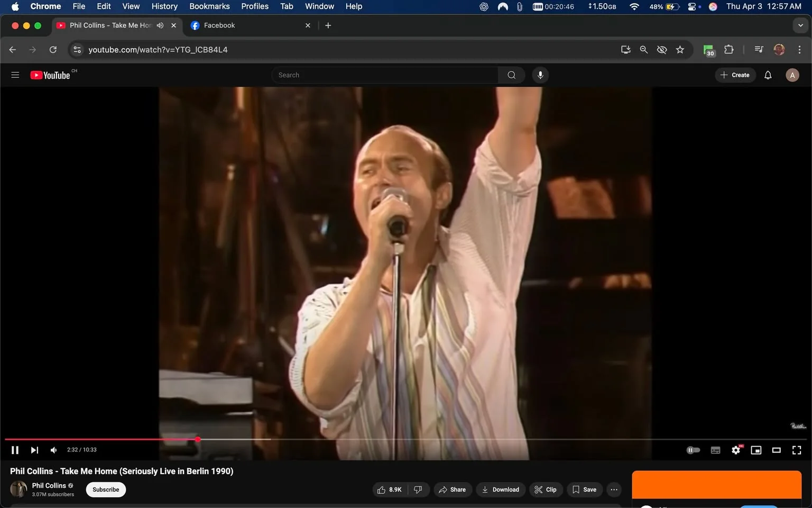Open Phil Collins channel name link
This screenshot has height=508, width=812.
pos(49,485)
